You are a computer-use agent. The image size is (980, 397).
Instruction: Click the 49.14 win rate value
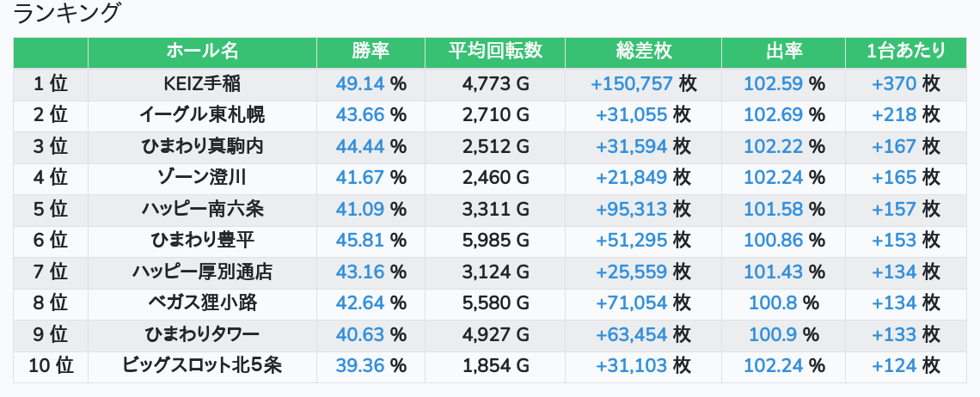pyautogui.click(x=360, y=83)
